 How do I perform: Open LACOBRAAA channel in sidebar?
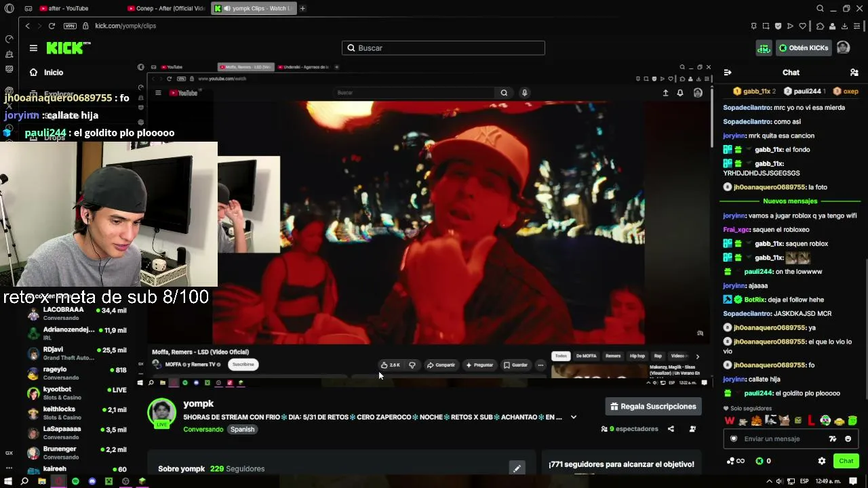(x=76, y=314)
